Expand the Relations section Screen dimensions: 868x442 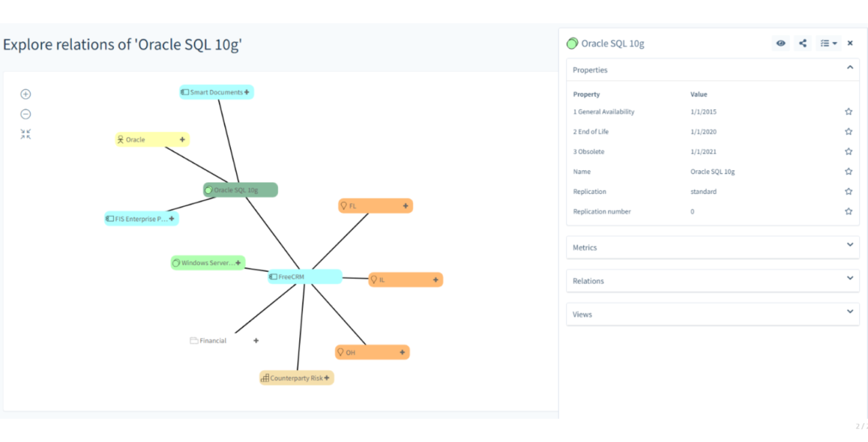(x=713, y=281)
